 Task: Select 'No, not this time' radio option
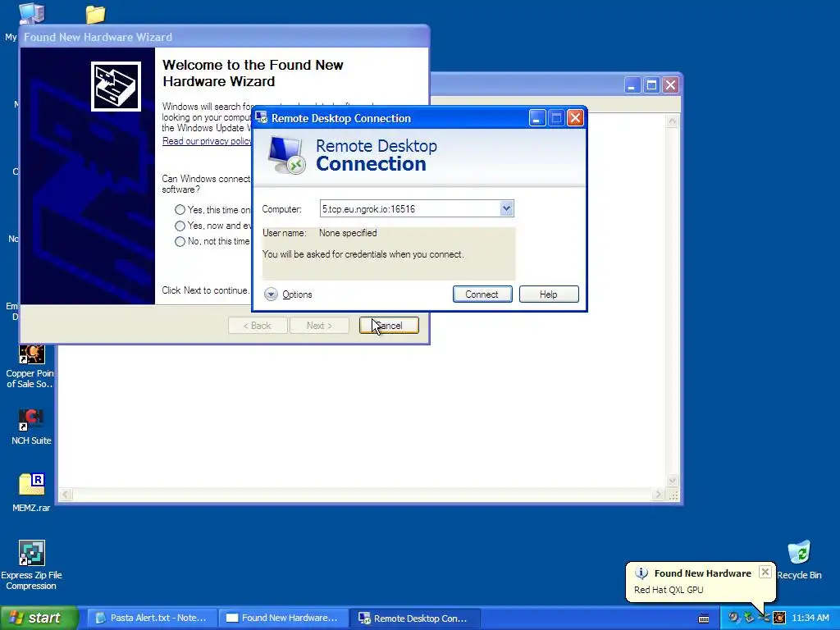pyautogui.click(x=180, y=242)
